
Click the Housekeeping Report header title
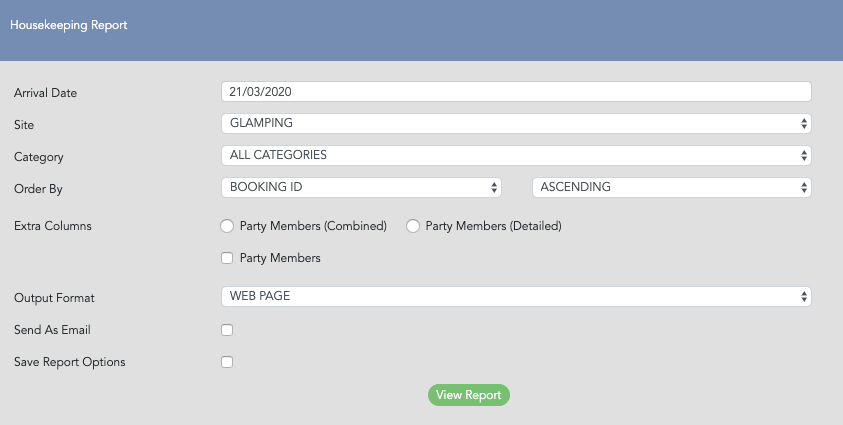69,25
